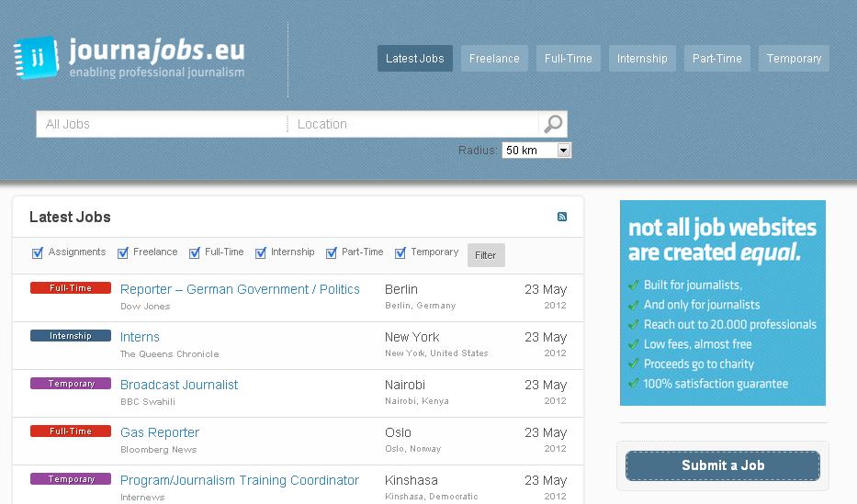Toggle the Internship filter checkbox
Image resolution: width=857 pixels, height=504 pixels.
[261, 252]
